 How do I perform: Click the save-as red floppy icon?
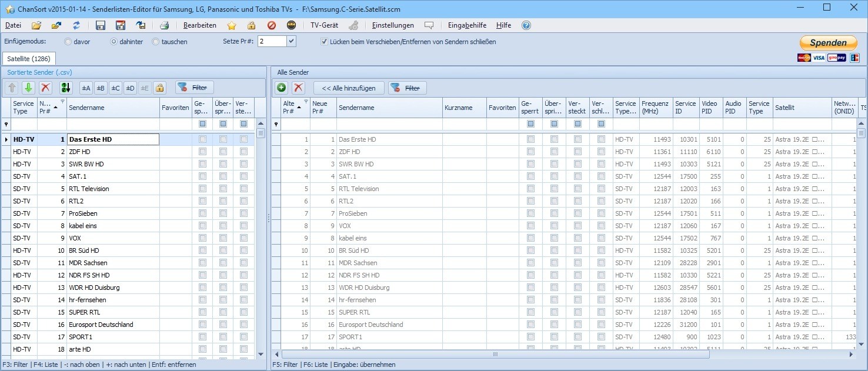click(x=121, y=25)
